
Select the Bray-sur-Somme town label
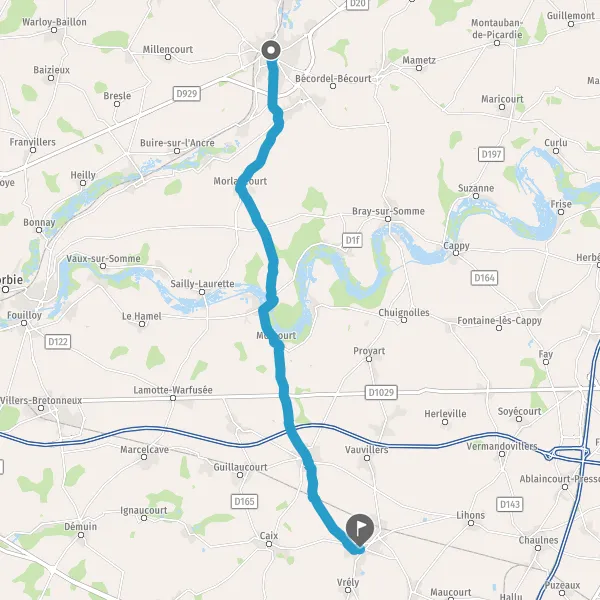pos(388,211)
